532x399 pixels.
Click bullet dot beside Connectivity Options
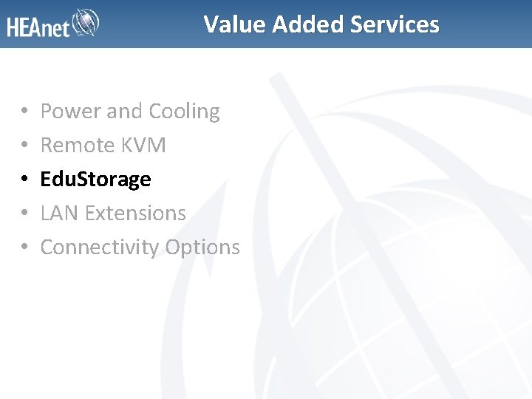click(24, 246)
